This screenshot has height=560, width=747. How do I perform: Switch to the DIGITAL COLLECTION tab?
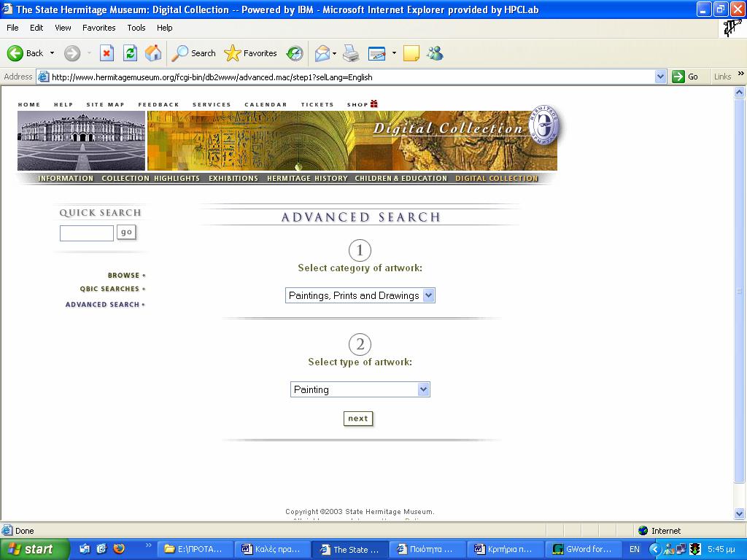(x=496, y=178)
